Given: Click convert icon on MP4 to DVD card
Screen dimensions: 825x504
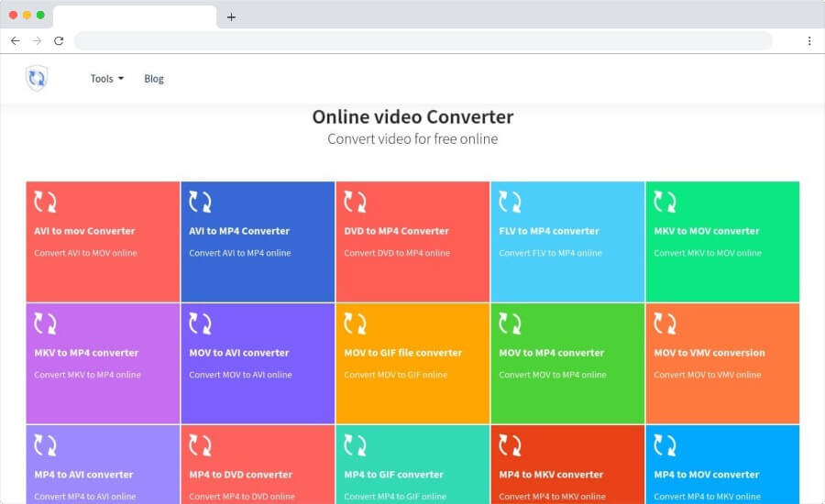Looking at the screenshot, I should click(x=200, y=445).
